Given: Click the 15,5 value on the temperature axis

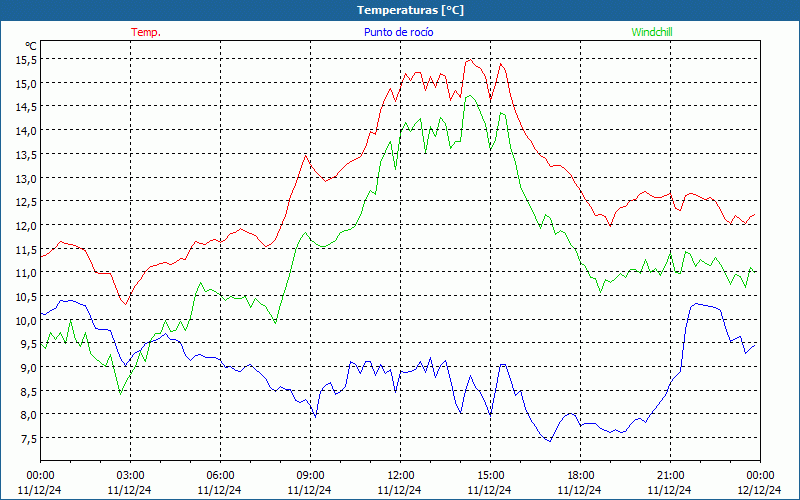Looking at the screenshot, I should coord(26,60).
